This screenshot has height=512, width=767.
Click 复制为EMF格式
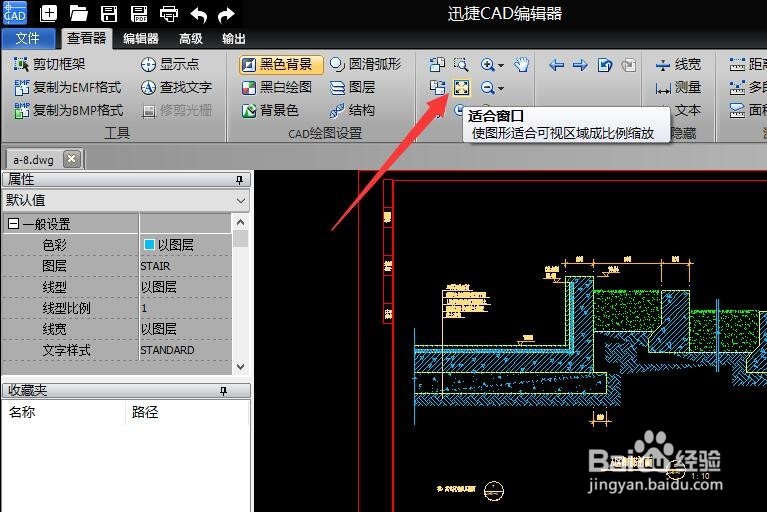[68, 87]
